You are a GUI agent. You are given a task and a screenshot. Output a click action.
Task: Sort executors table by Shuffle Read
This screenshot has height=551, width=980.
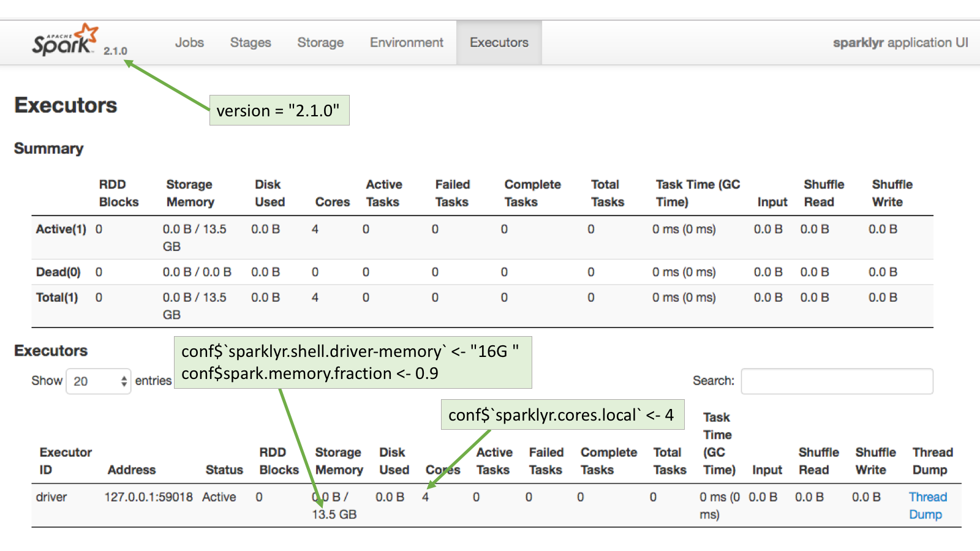tap(818, 461)
